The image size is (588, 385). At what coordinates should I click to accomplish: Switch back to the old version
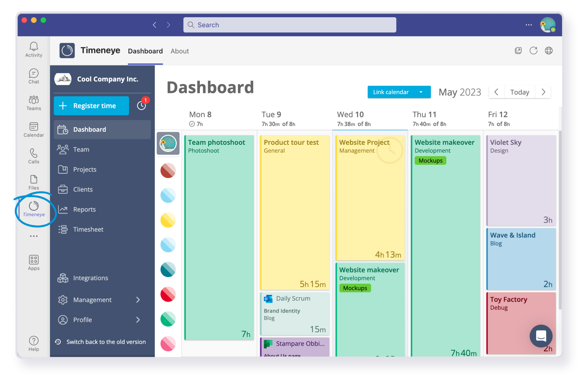[100, 342]
